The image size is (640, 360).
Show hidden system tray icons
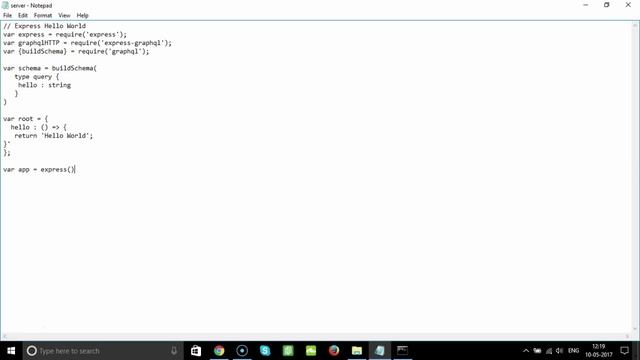click(x=526, y=351)
